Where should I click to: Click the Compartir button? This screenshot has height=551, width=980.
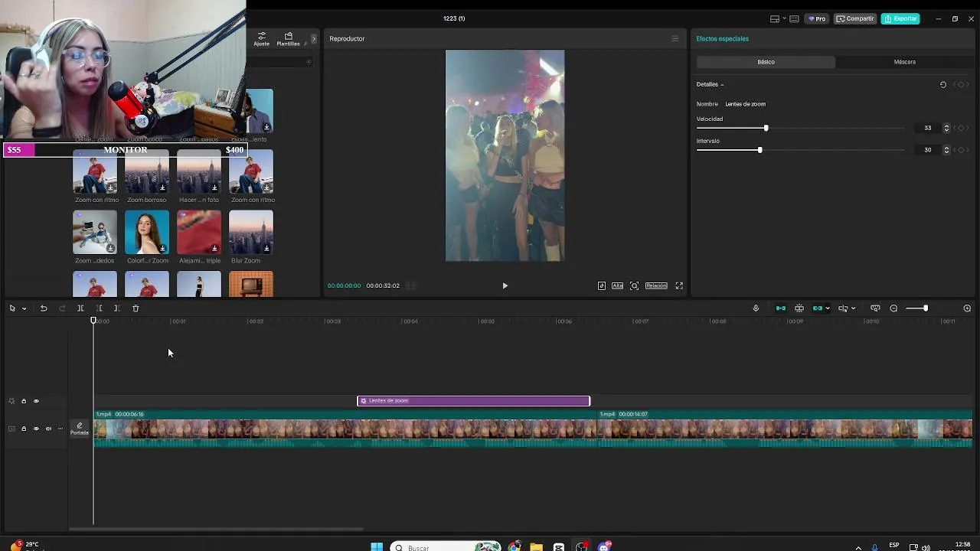855,19
